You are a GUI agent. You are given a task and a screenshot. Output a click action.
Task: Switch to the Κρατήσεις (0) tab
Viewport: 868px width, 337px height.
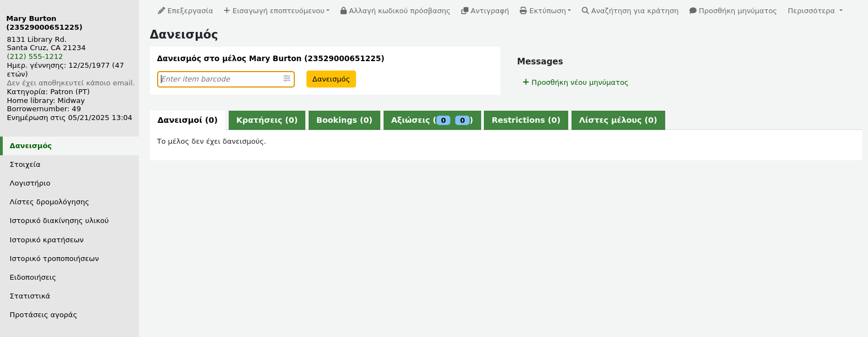tap(267, 120)
